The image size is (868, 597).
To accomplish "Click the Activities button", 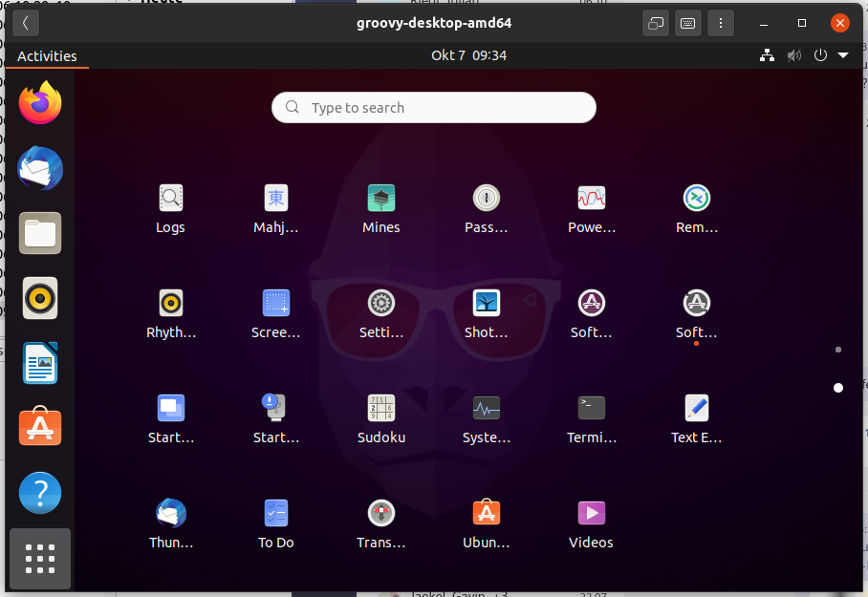I will (47, 56).
